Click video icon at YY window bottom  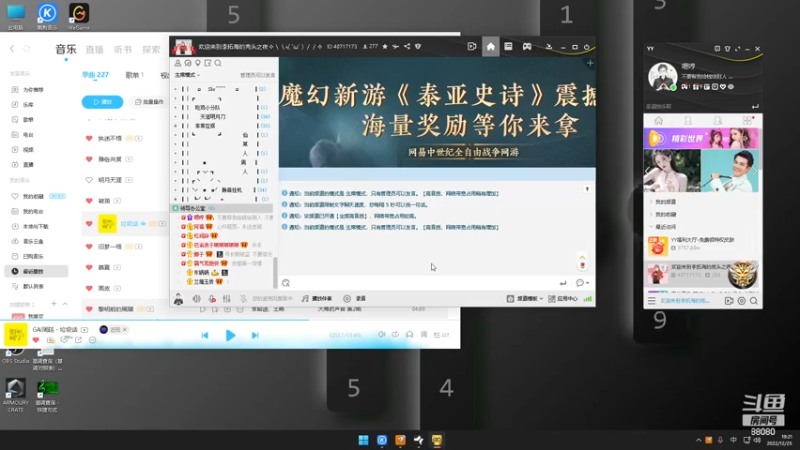(729, 301)
